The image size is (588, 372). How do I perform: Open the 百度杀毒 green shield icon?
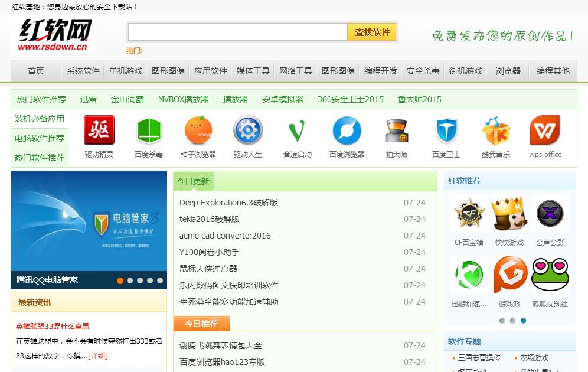point(149,130)
